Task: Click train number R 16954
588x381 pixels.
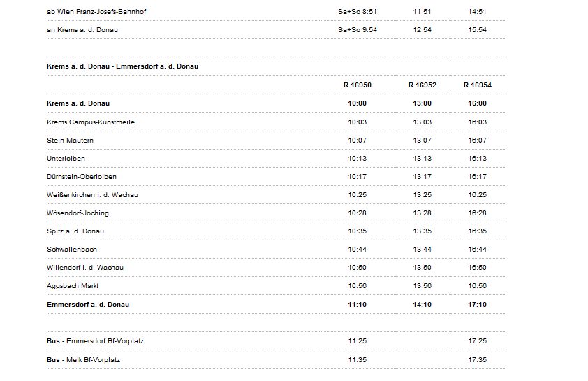Action: (478, 85)
